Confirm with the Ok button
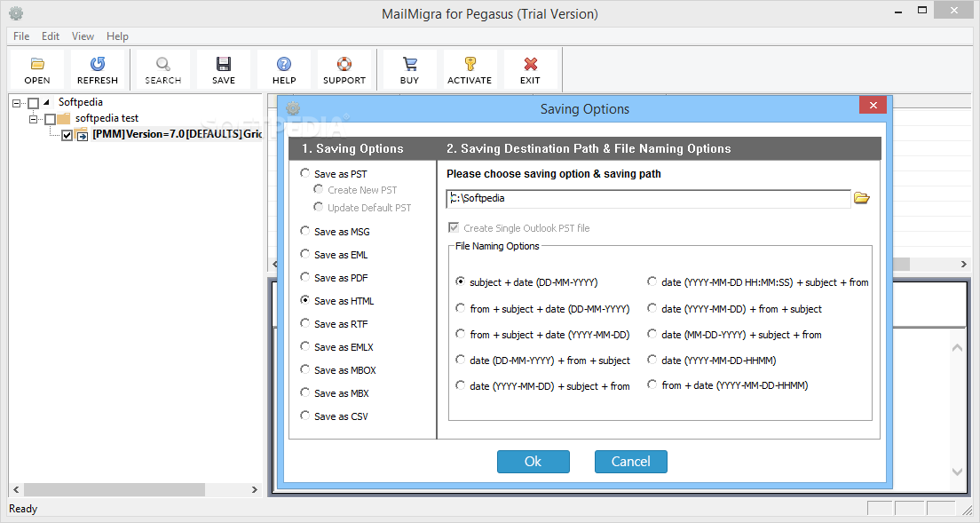Screen dimensions: 980x523 pos(533,462)
